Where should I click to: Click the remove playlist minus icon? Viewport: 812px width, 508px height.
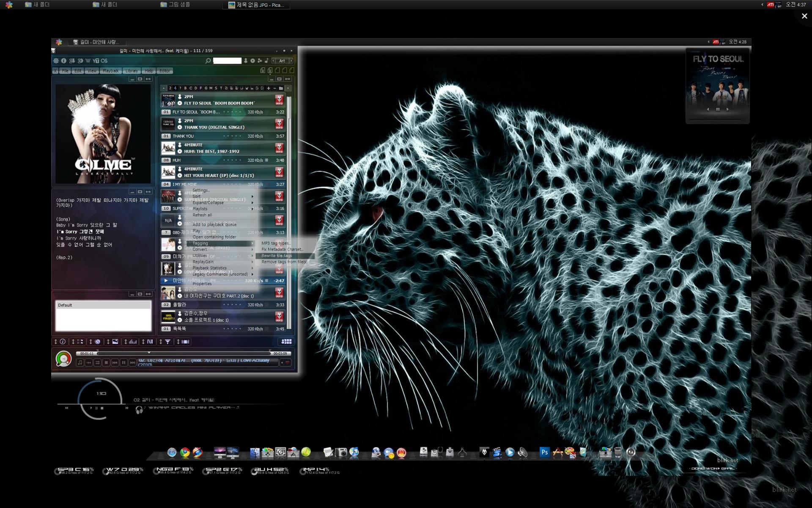click(274, 88)
